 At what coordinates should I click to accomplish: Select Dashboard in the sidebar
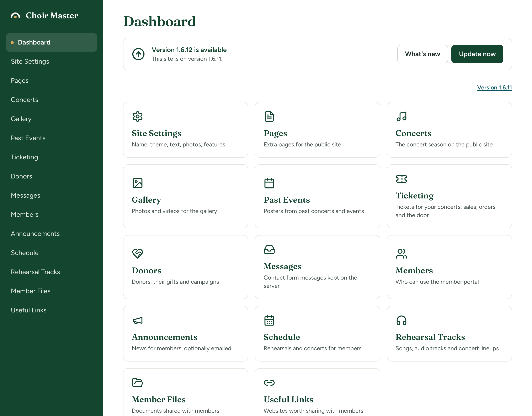(x=51, y=42)
